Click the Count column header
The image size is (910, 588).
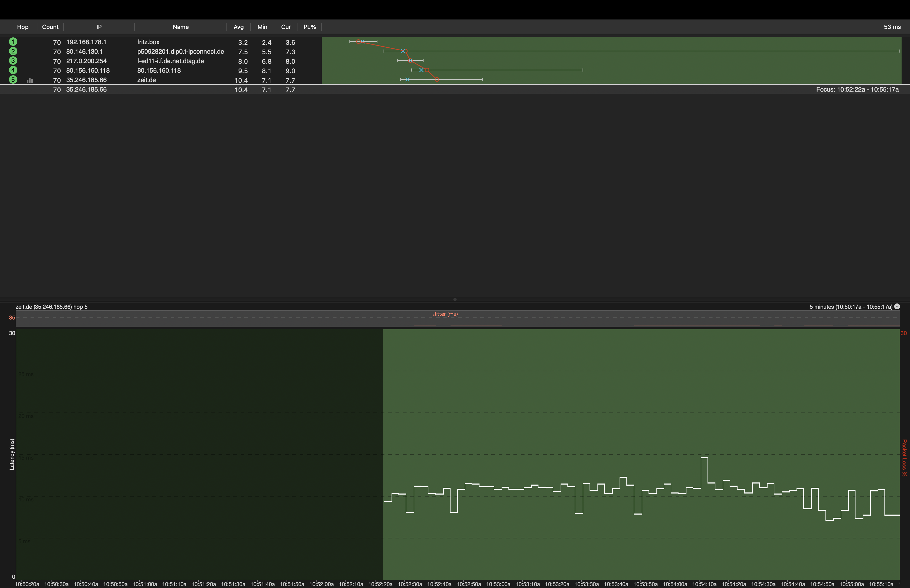click(50, 27)
